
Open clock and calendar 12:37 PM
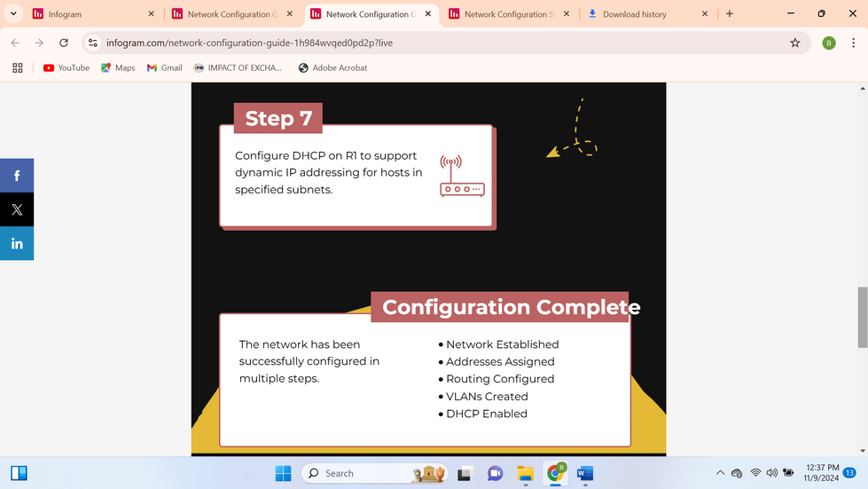(x=822, y=473)
